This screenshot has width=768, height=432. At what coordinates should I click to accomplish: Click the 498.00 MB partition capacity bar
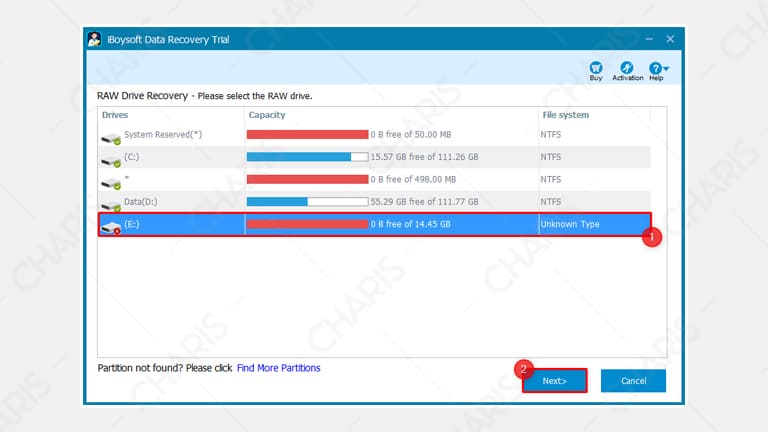coord(307,179)
